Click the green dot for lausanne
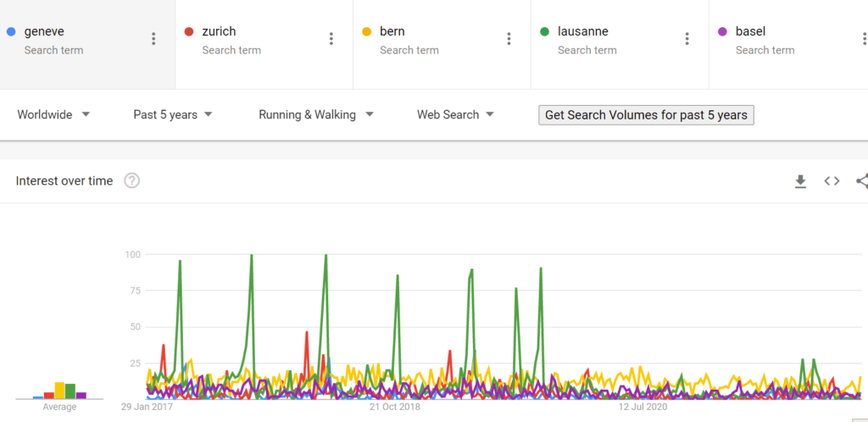 coord(544,31)
